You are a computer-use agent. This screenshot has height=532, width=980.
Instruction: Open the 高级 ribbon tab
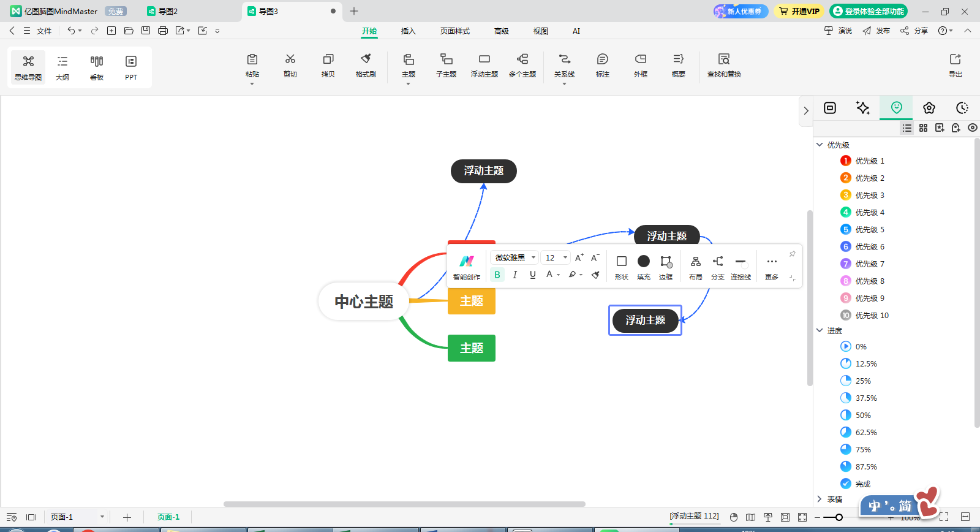point(502,31)
